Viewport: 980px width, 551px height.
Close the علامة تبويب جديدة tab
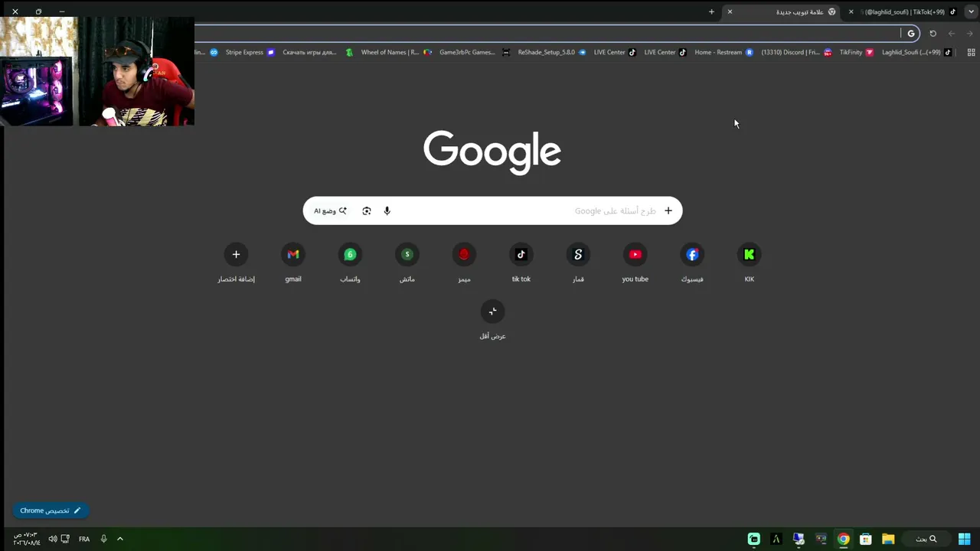click(x=730, y=11)
